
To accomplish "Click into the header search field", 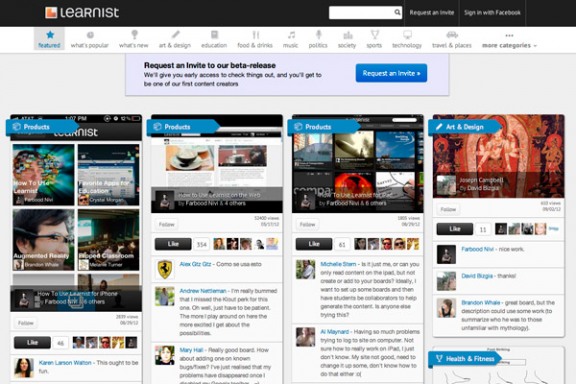I will (x=362, y=12).
